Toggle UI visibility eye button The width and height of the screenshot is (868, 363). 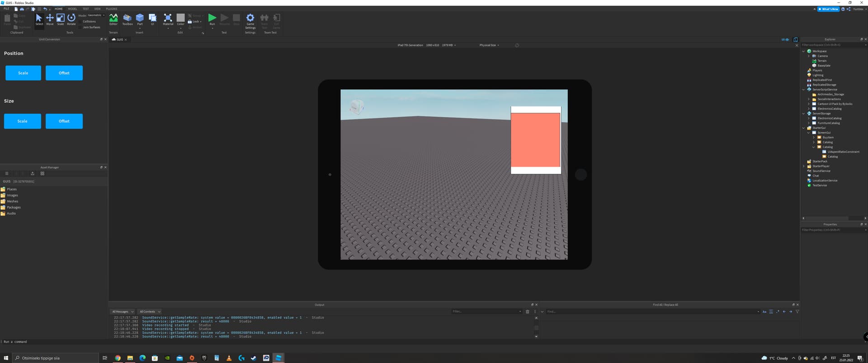click(x=785, y=39)
